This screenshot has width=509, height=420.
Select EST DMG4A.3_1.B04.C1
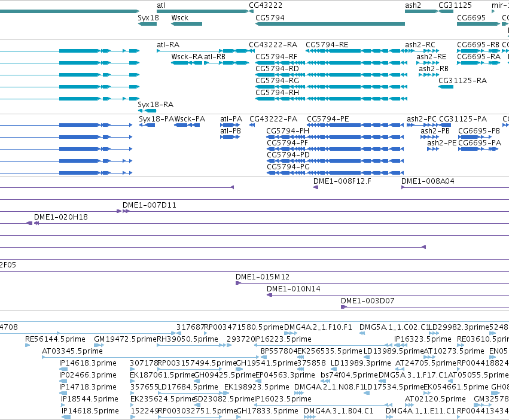(x=339, y=412)
